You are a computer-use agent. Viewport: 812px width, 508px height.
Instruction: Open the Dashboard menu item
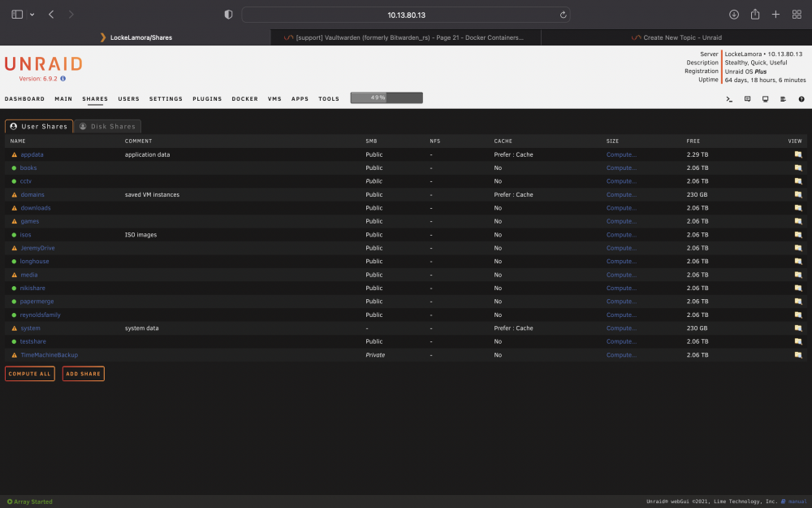pyautogui.click(x=24, y=98)
